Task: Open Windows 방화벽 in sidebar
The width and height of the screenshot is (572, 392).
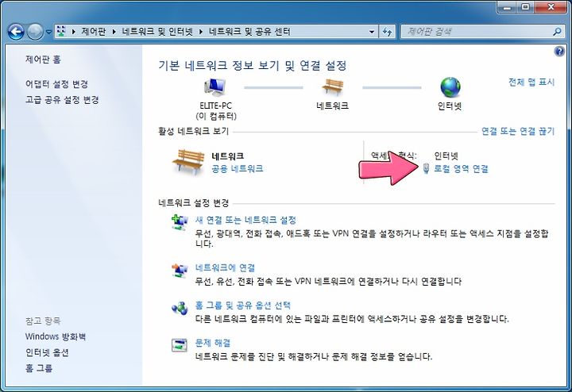Action: [x=56, y=336]
